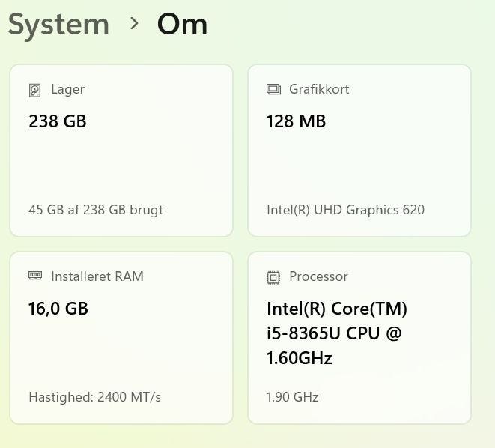The width and height of the screenshot is (495, 448).
Task: Click the Hastighed: 2400 MT/s text
Action: click(x=94, y=397)
